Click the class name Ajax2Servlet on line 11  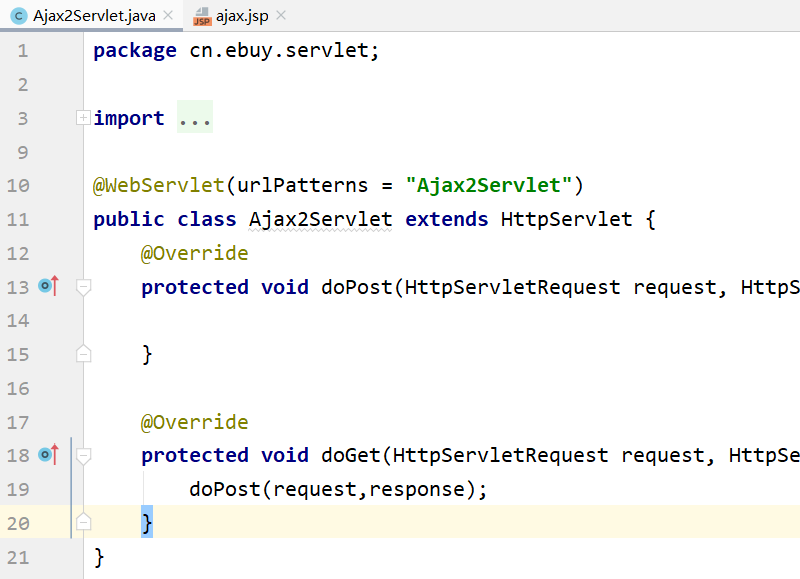tap(320, 220)
